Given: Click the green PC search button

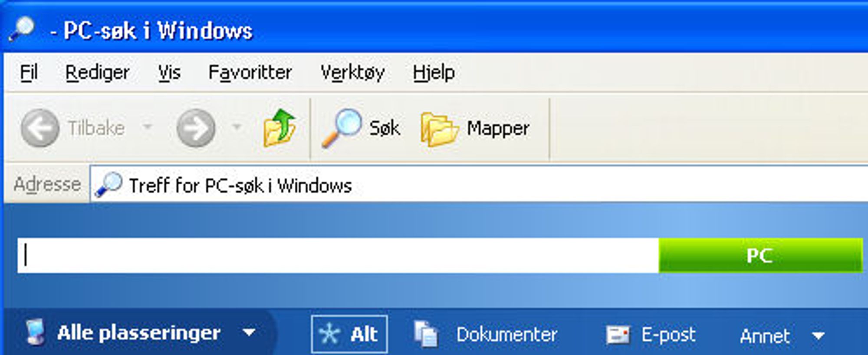Looking at the screenshot, I should (760, 255).
